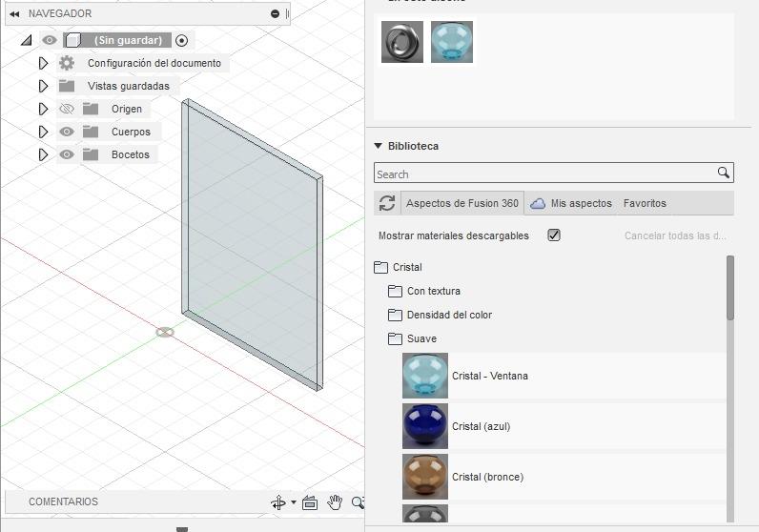Click the Cuerpos folder icon
The width and height of the screenshot is (759, 532).
[x=91, y=132]
